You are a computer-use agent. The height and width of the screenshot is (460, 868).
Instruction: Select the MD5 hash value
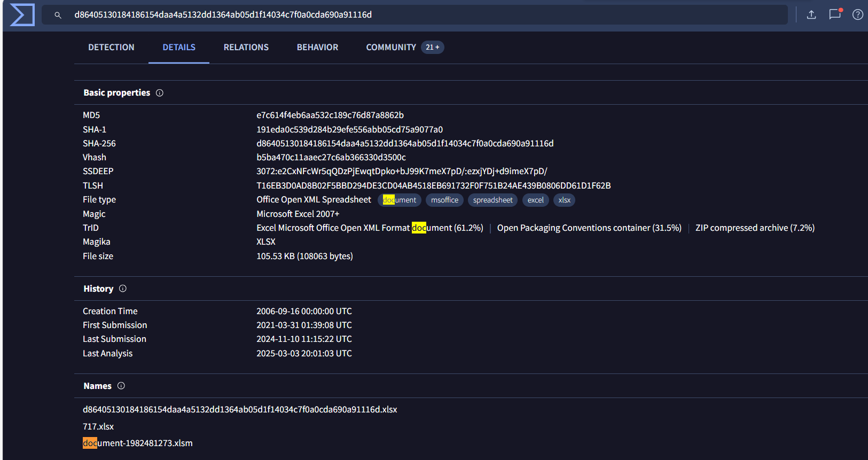[x=330, y=115]
